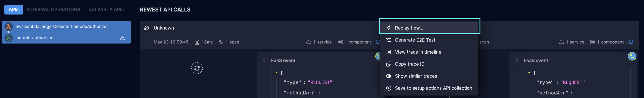Click Show similar traces toggle icon
This screenshot has height=98, width=644.
(x=389, y=76)
